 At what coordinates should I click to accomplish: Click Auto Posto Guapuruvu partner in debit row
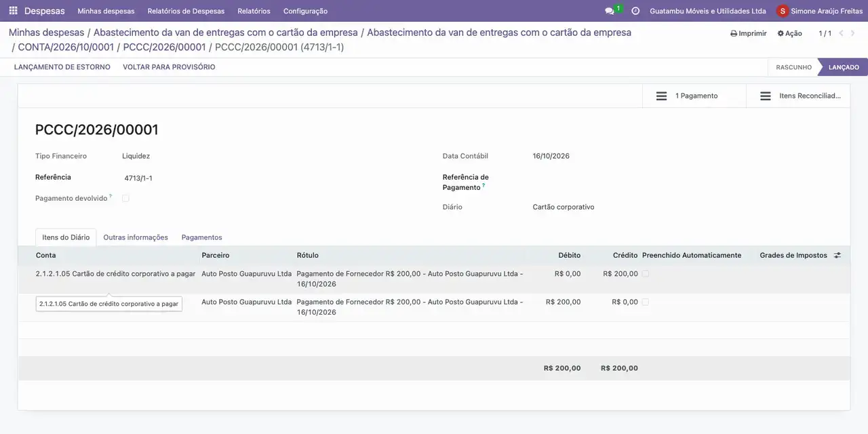[x=247, y=302]
